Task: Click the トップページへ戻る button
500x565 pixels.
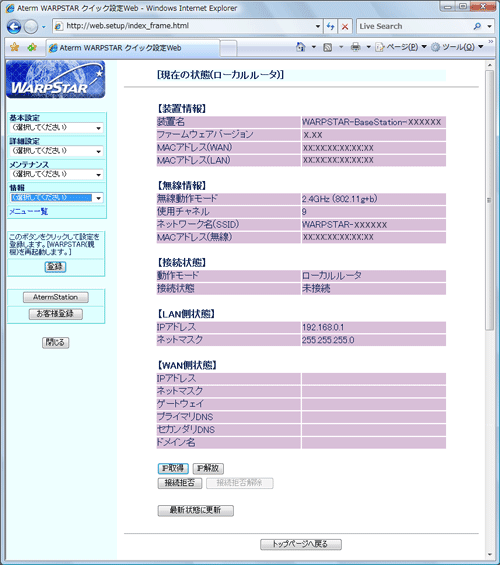Action: (301, 544)
